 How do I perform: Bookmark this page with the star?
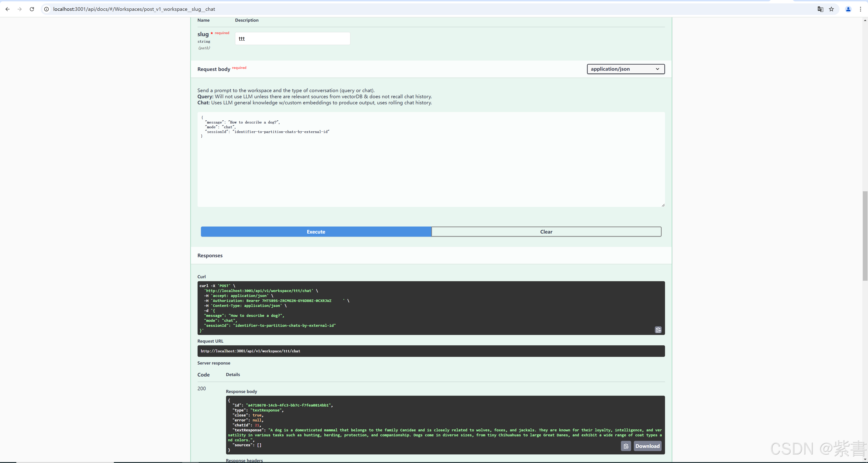[x=831, y=9]
